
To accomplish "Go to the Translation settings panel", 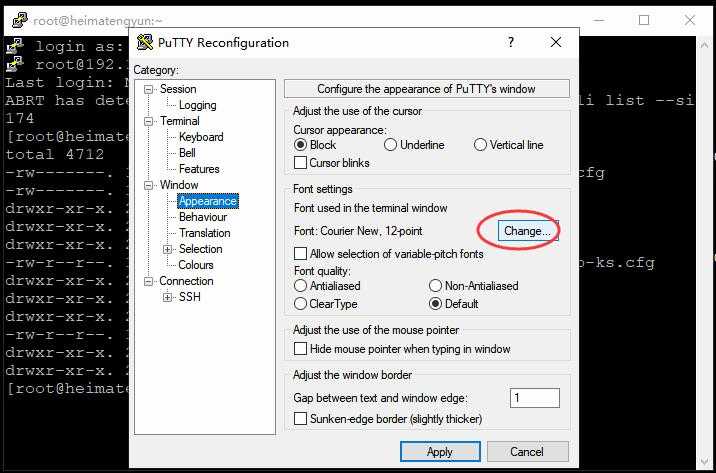I will click(x=204, y=233).
